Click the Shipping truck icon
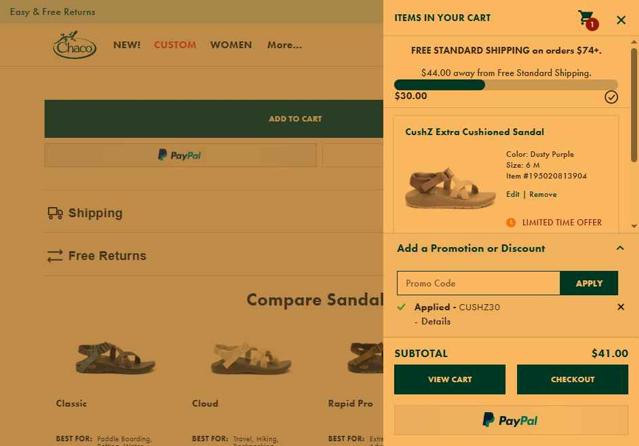The image size is (639, 446). coord(55,213)
